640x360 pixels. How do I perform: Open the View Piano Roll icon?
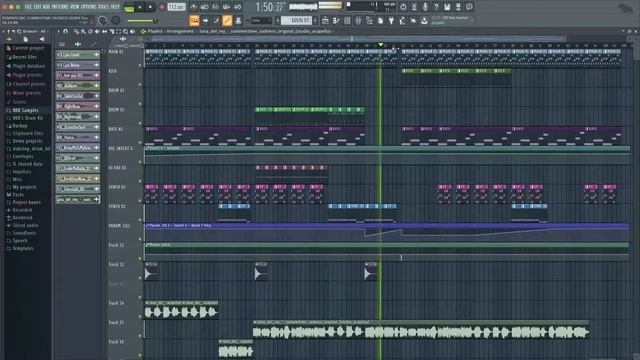coord(336,20)
